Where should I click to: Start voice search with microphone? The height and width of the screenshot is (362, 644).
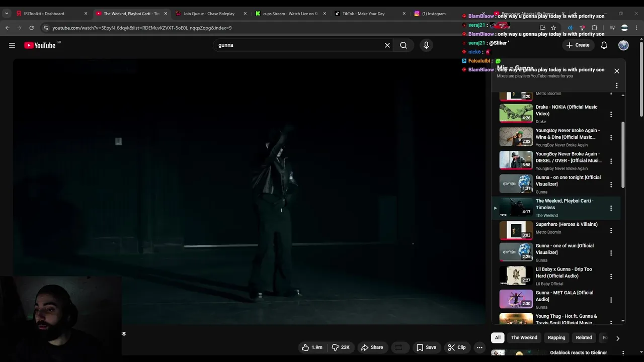[x=426, y=45]
